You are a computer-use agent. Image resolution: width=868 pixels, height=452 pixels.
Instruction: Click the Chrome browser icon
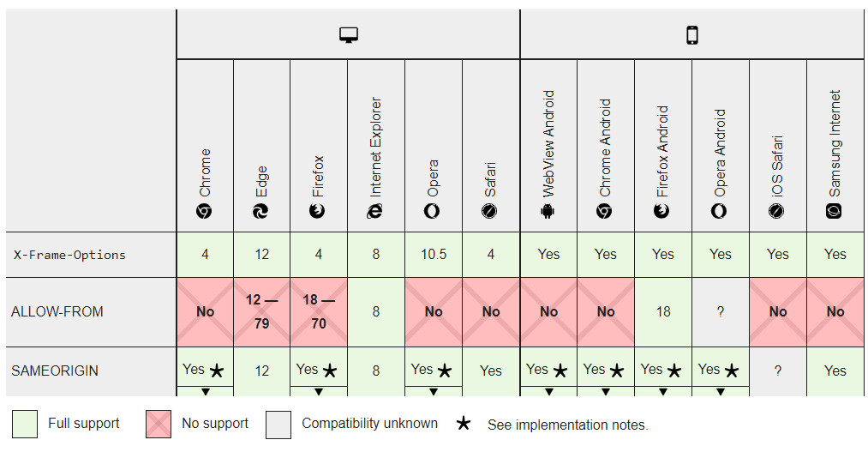[205, 211]
